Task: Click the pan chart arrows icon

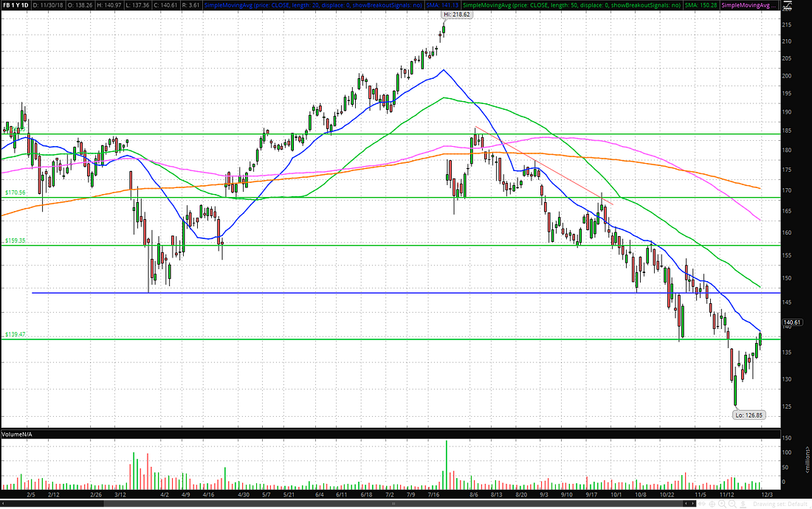Action: click(702, 504)
